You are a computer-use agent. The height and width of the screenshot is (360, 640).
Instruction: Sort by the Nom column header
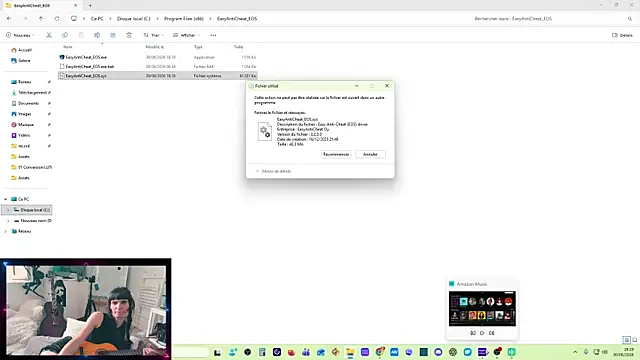click(x=68, y=47)
